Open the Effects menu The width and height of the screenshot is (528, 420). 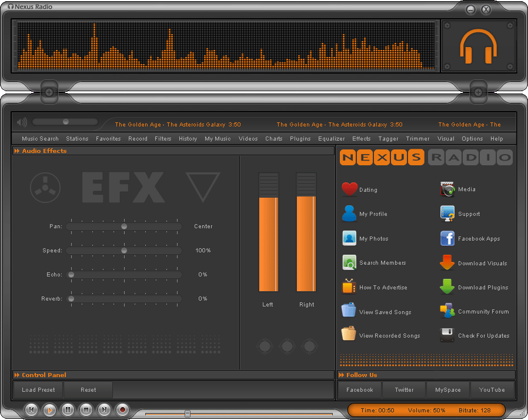point(362,138)
